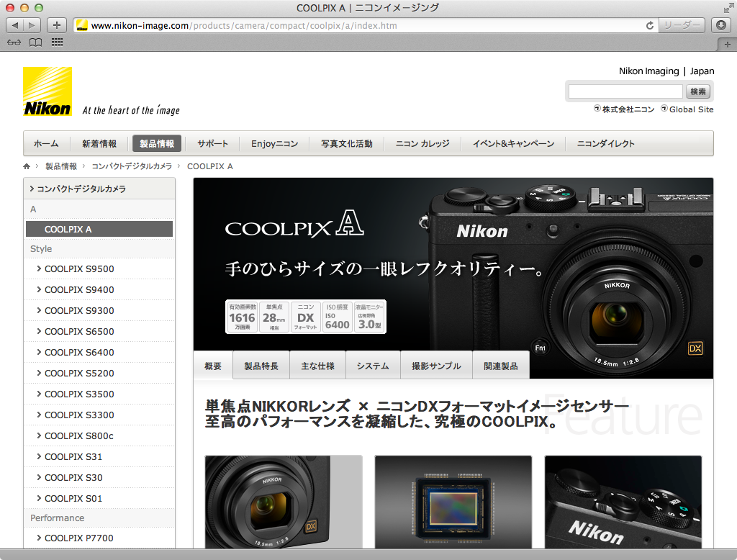This screenshot has height=560, width=737.
Task: Open the サポート navigation menu item
Action: click(212, 143)
